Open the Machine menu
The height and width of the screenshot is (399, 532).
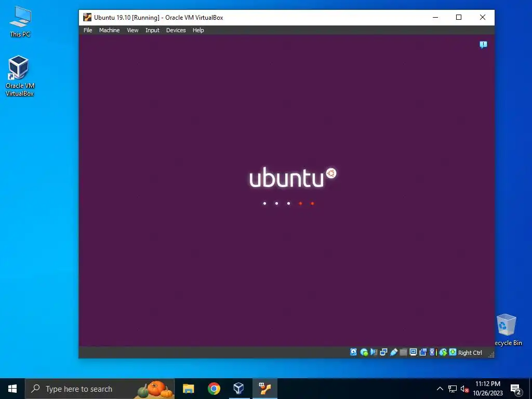(109, 30)
